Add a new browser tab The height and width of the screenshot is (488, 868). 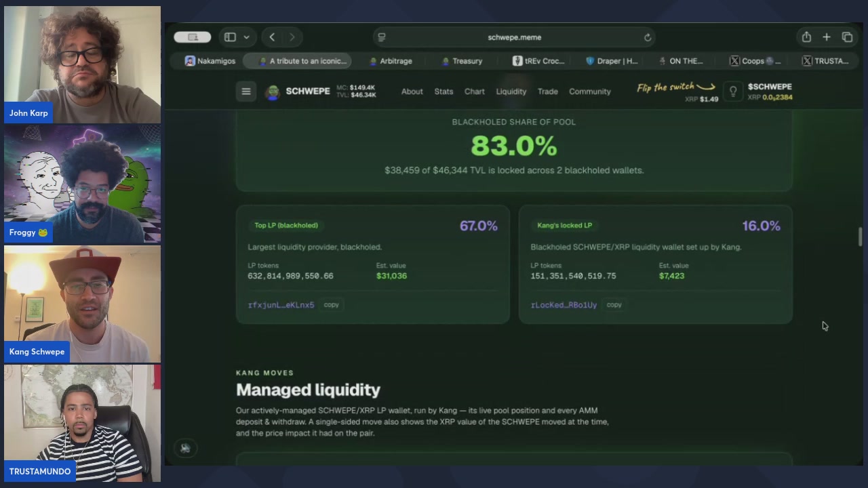pyautogui.click(x=827, y=37)
